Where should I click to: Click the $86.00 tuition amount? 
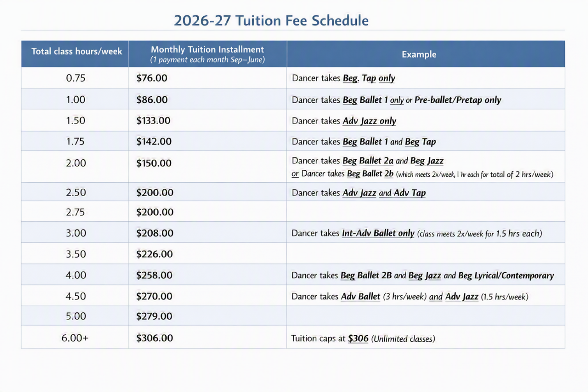pyautogui.click(x=152, y=100)
